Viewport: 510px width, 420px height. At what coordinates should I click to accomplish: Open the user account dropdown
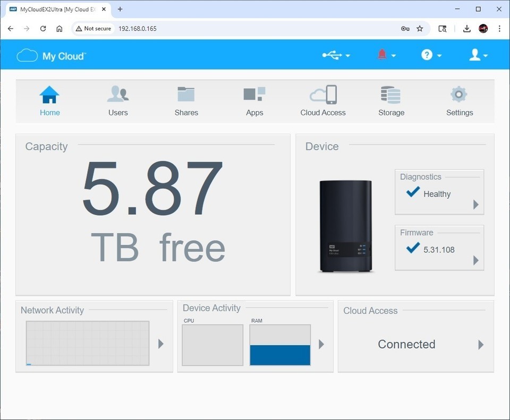pos(478,55)
